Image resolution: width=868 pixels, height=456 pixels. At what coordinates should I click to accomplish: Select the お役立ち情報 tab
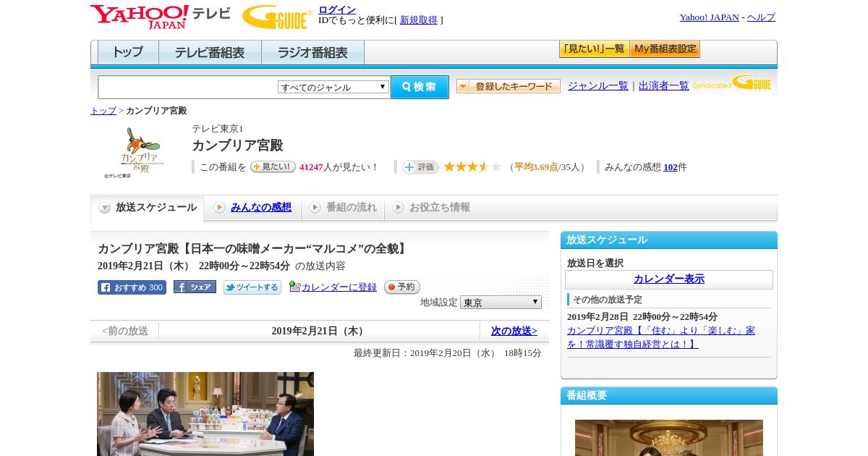(x=431, y=208)
